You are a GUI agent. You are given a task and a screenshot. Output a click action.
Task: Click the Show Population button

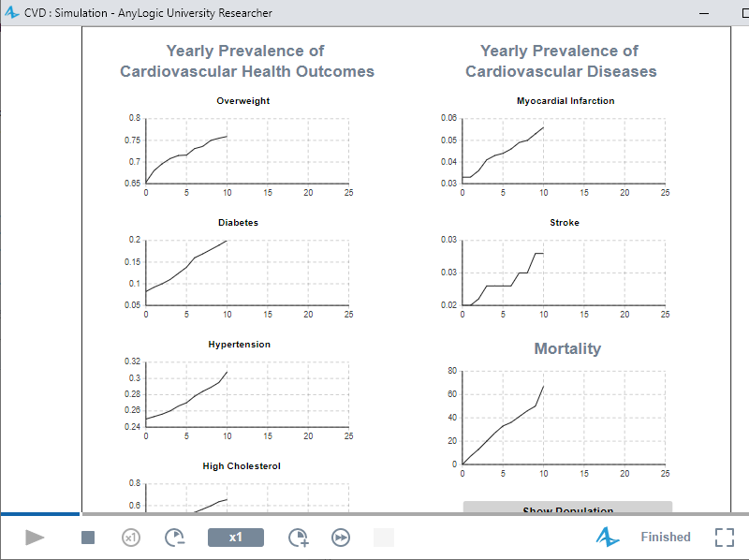pyautogui.click(x=567, y=508)
